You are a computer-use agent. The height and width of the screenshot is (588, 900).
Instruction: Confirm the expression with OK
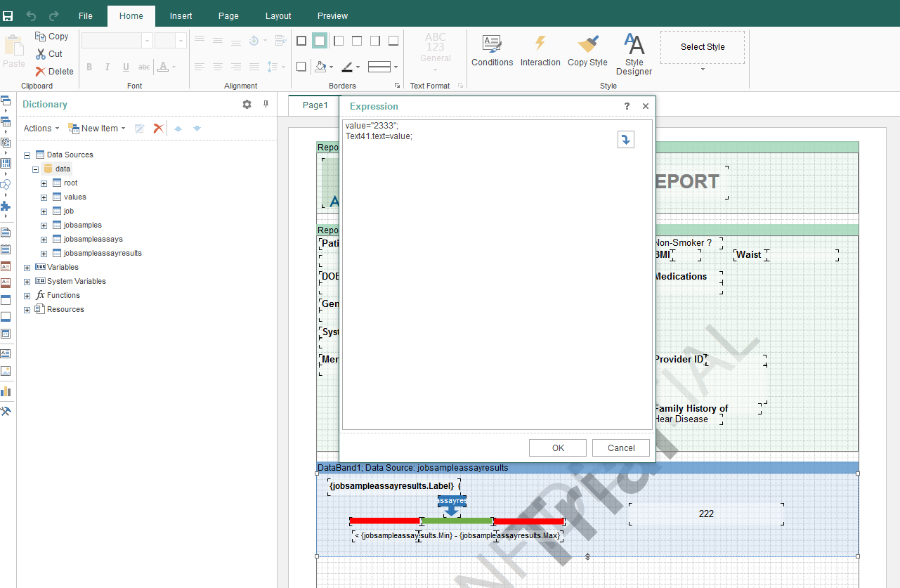[558, 448]
